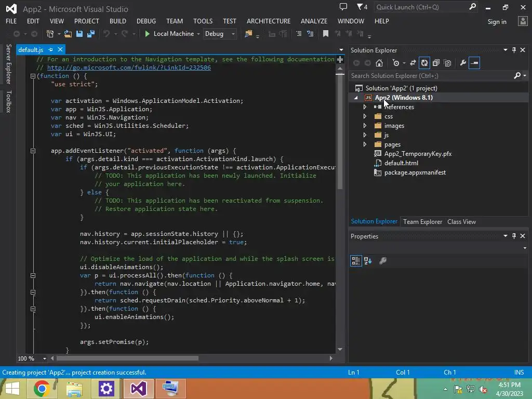Click the Search Solution Explorer input field
The height and width of the screenshot is (399, 532).
[431, 75]
